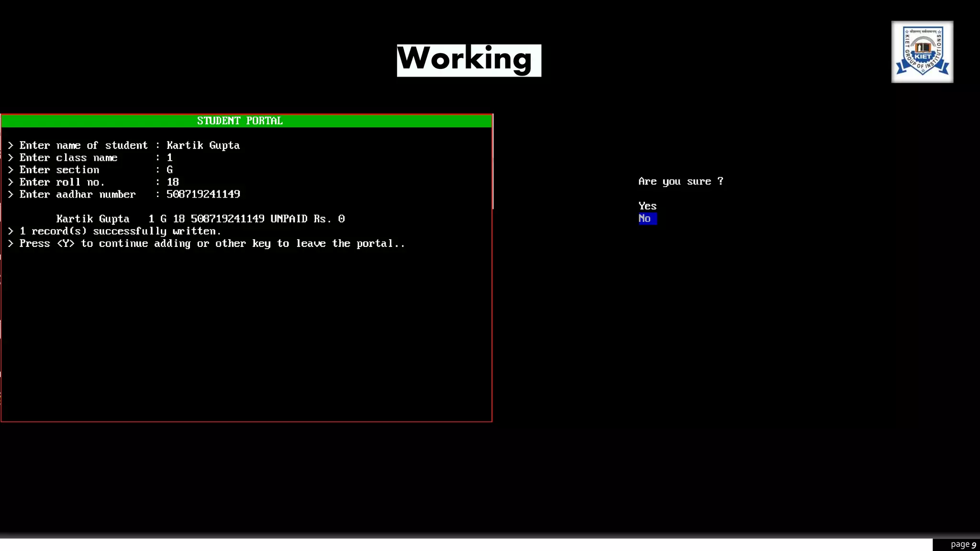Click the roll number value 18
Image resolution: width=980 pixels, height=551 pixels.
[x=173, y=182]
